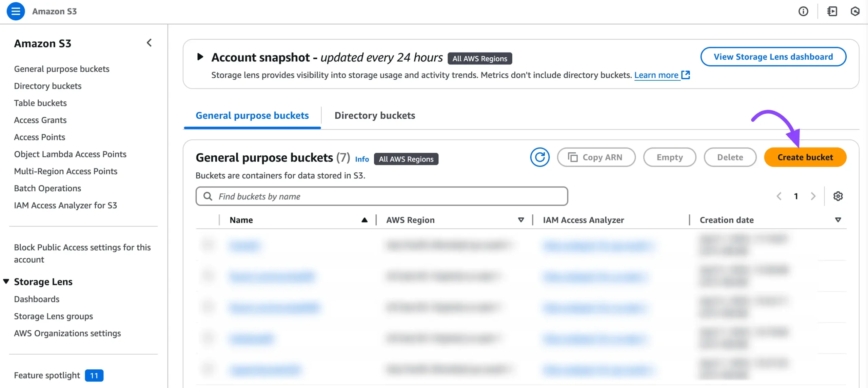Switch to Directory buckets tab
Screen dimensions: 868x388
point(375,116)
